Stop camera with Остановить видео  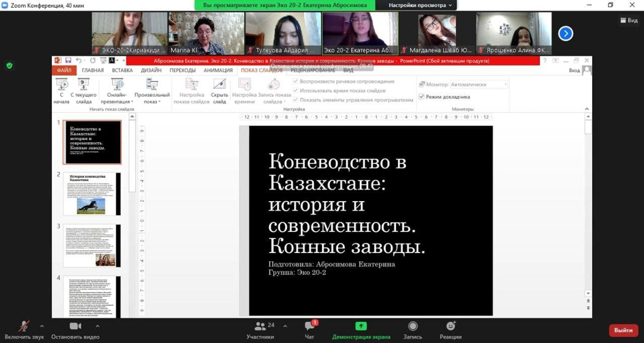(75, 326)
